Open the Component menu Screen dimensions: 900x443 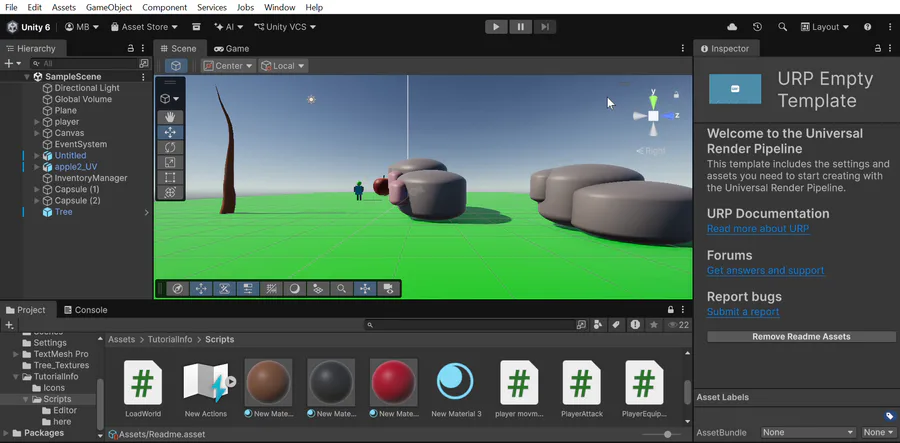[165, 7]
